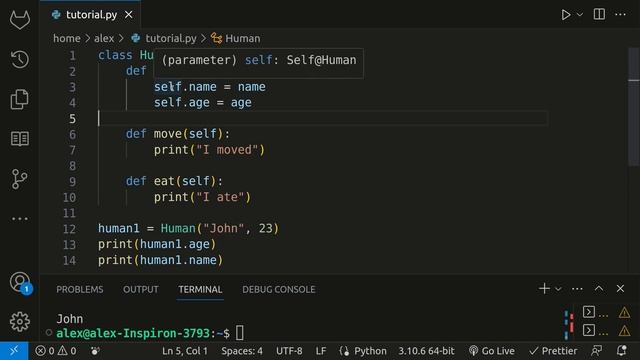Screen dimensions: 640x360
Task: Click the debug bug icon in status bar
Action: click(95, 351)
